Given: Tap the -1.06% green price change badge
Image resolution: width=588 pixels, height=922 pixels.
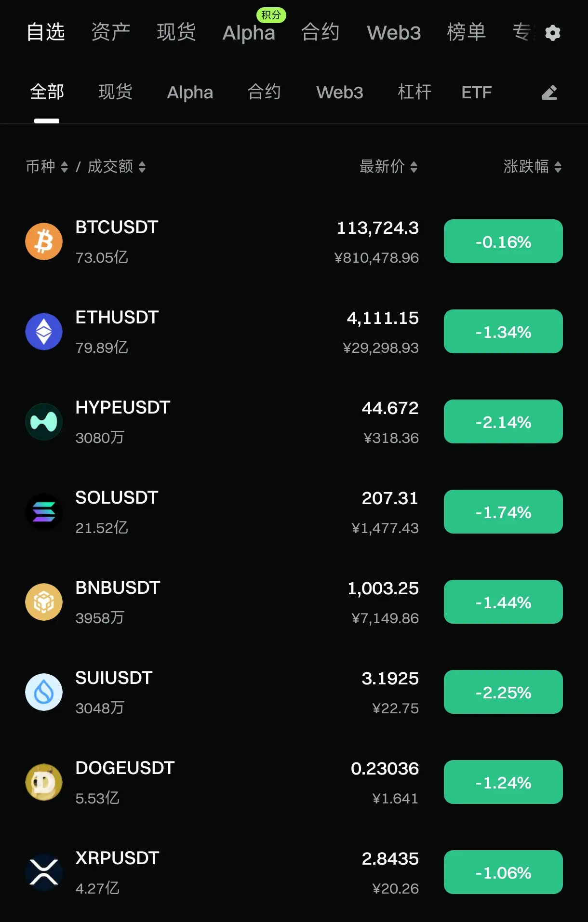Looking at the screenshot, I should pyautogui.click(x=503, y=872).
